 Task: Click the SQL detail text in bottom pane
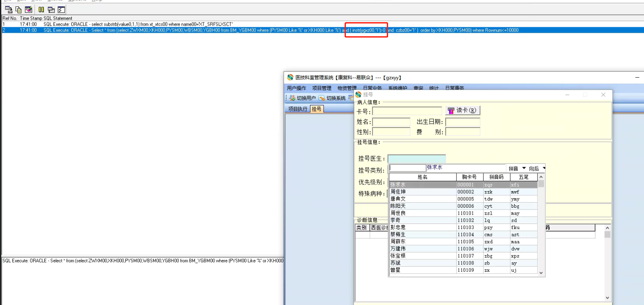[143, 260]
